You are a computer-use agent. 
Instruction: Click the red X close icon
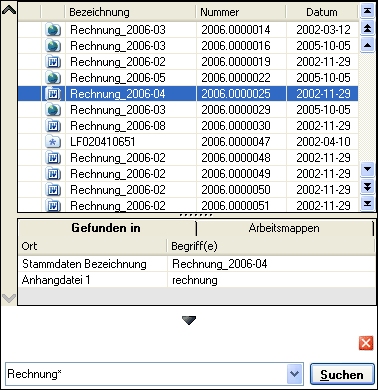(x=366, y=343)
